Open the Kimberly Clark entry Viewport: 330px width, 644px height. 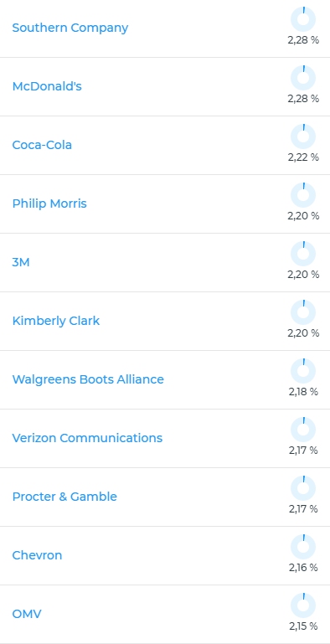[x=56, y=321]
